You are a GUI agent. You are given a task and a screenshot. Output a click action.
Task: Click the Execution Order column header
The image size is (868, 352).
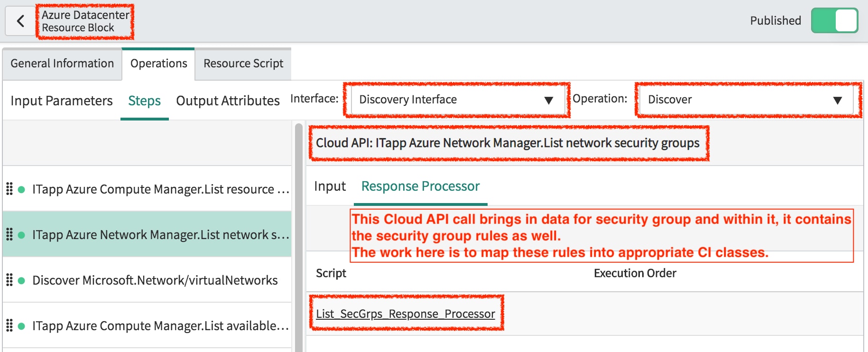point(635,273)
